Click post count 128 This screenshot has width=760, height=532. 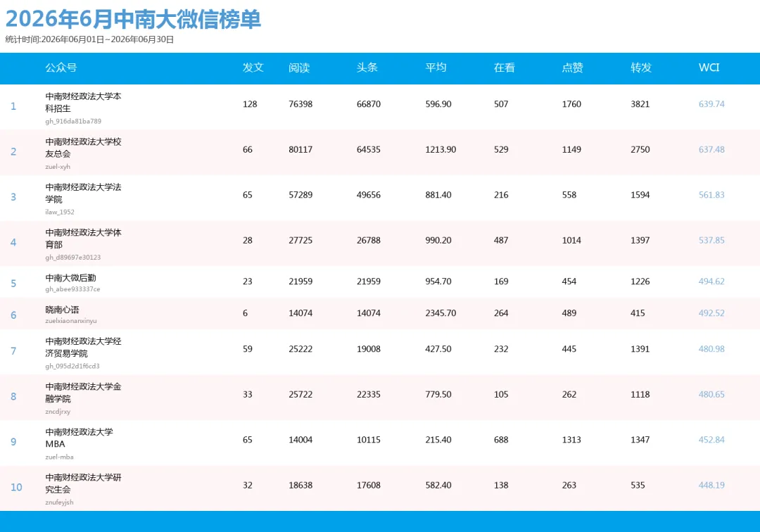tap(250, 104)
